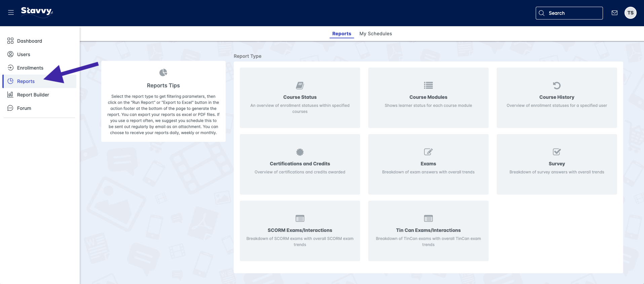Click the Certifications badge icon
The width and height of the screenshot is (644, 284).
coord(300,152)
